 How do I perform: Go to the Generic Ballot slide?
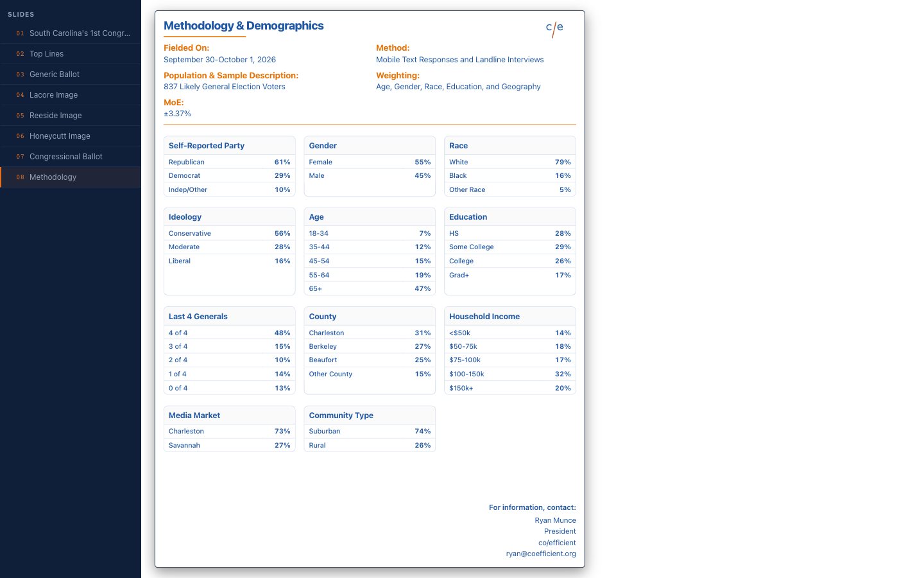71,74
